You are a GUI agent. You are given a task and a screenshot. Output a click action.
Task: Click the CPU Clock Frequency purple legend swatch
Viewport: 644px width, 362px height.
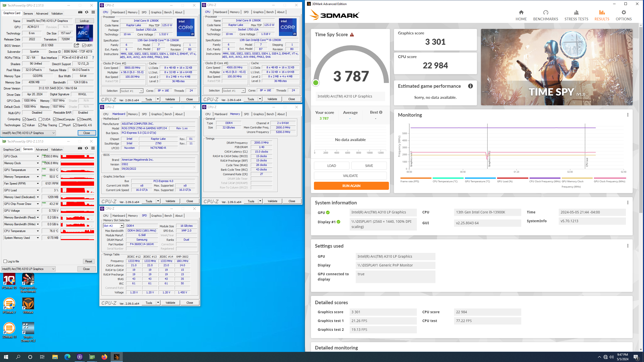545,178
